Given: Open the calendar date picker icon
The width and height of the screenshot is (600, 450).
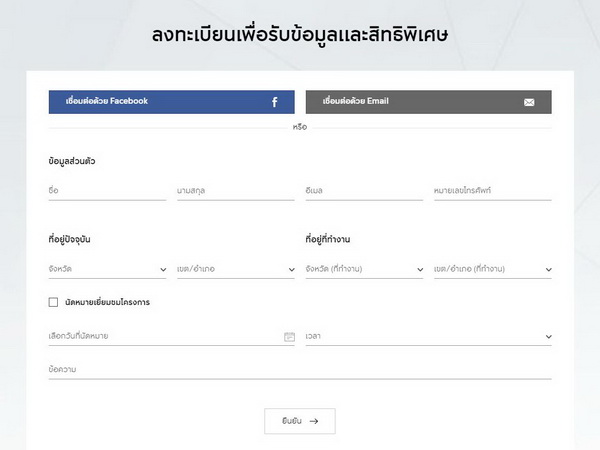Looking at the screenshot, I should pyautogui.click(x=289, y=337).
